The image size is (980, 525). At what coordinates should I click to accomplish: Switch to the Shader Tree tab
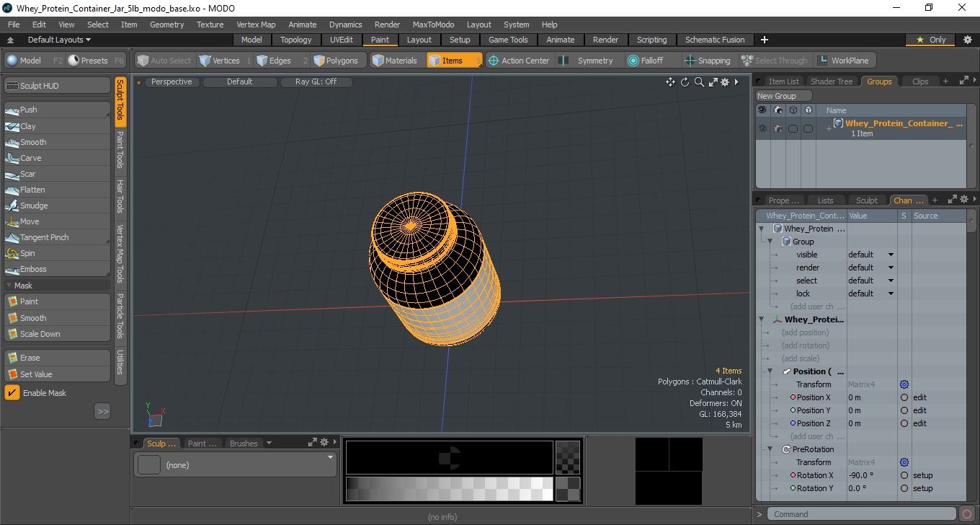[832, 81]
